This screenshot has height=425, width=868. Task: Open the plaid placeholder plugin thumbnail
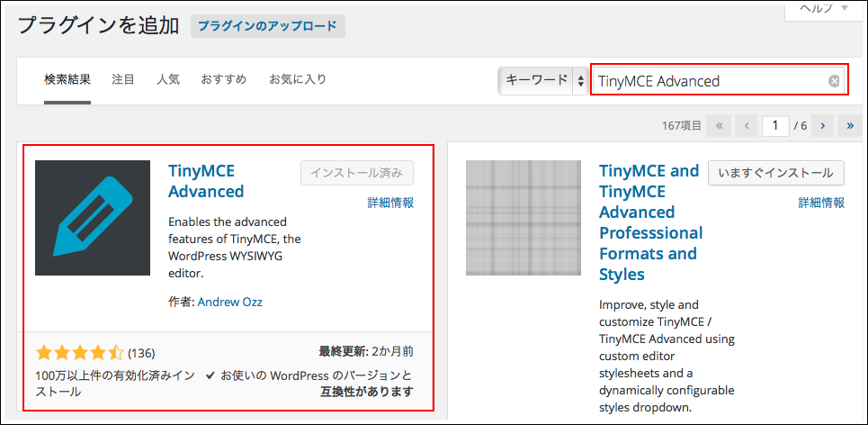coord(523,218)
